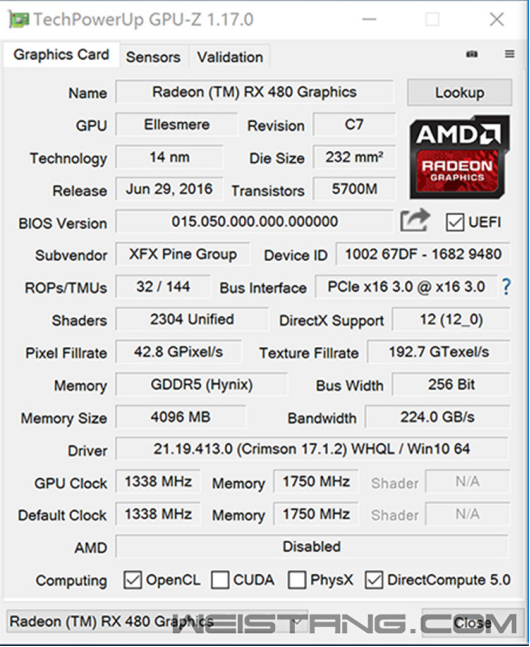Switch to the Validation tab
Image resolution: width=530 pixels, height=647 pixels.
(230, 57)
